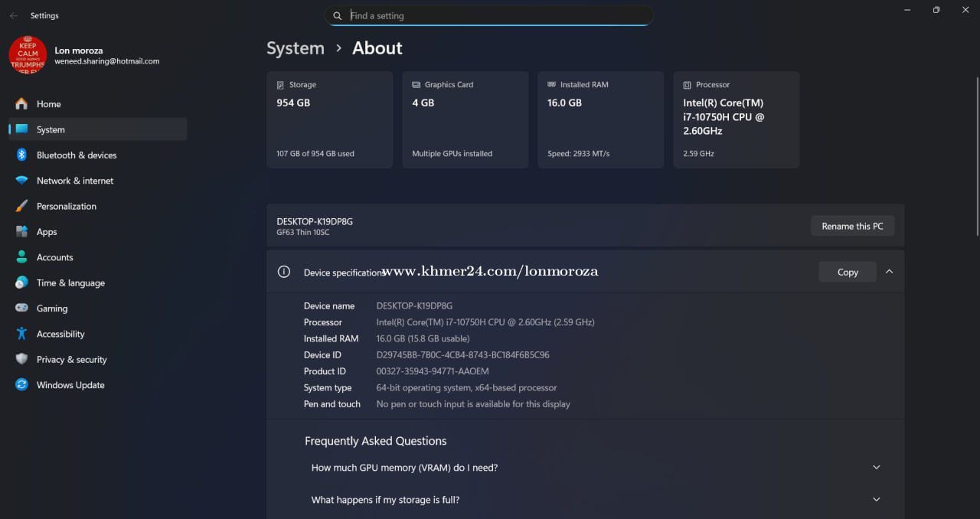Click the System breadcrumb link

[296, 48]
